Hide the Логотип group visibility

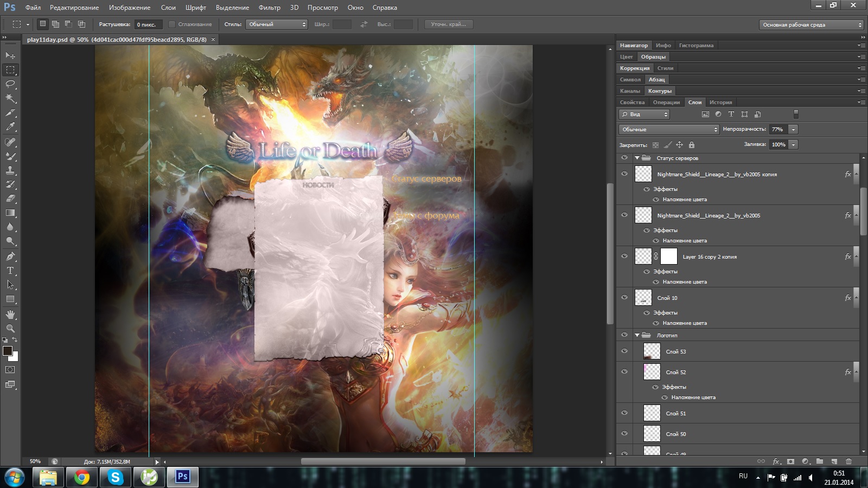coord(624,335)
